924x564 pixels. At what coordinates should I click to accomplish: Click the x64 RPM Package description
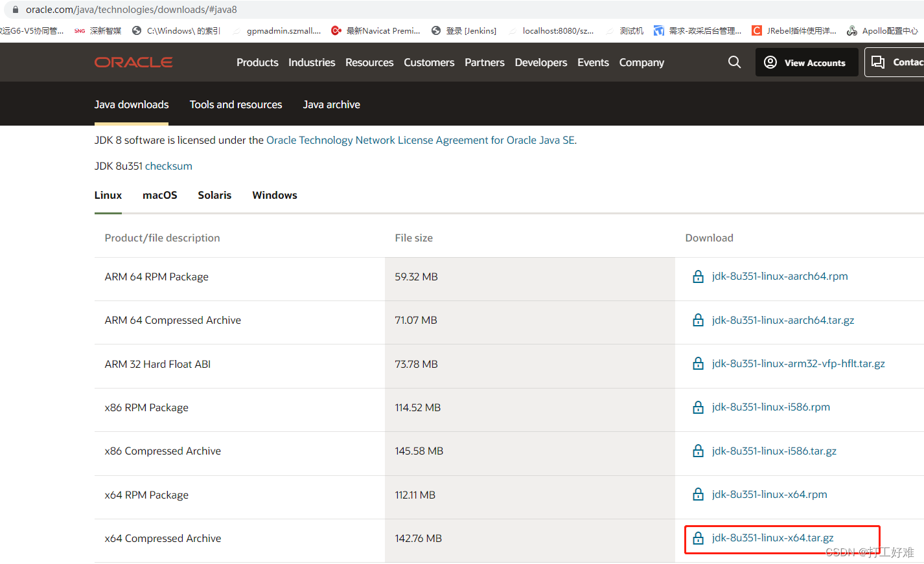point(146,495)
